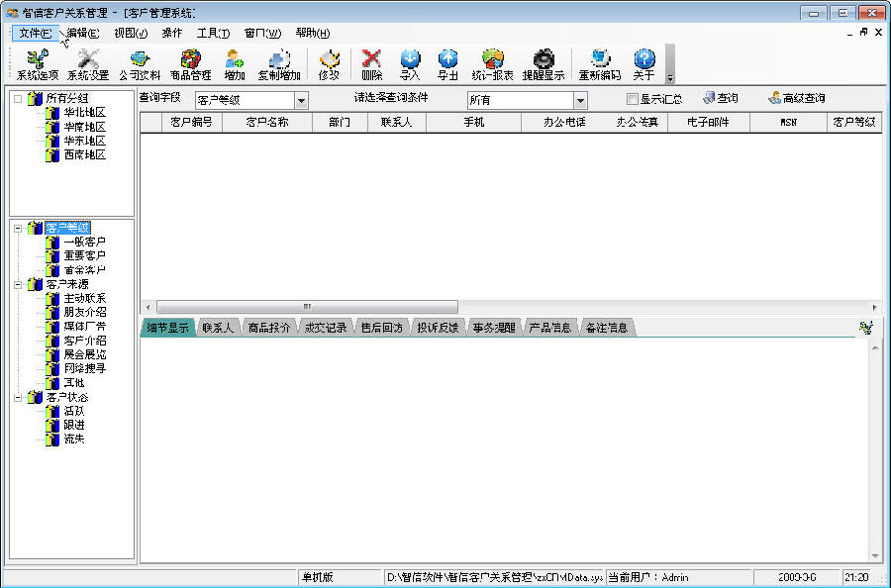The image size is (891, 588).
Task: Open 商品管理 toolbar icon
Action: click(191, 64)
